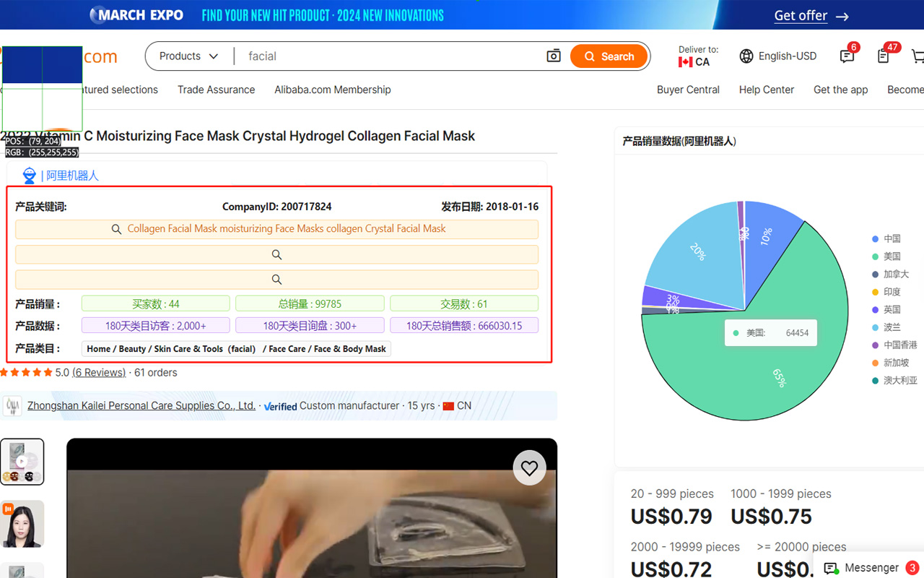Viewport: 924px width, 578px height.
Task: Open the English-USD language and currency selector
Action: point(778,56)
